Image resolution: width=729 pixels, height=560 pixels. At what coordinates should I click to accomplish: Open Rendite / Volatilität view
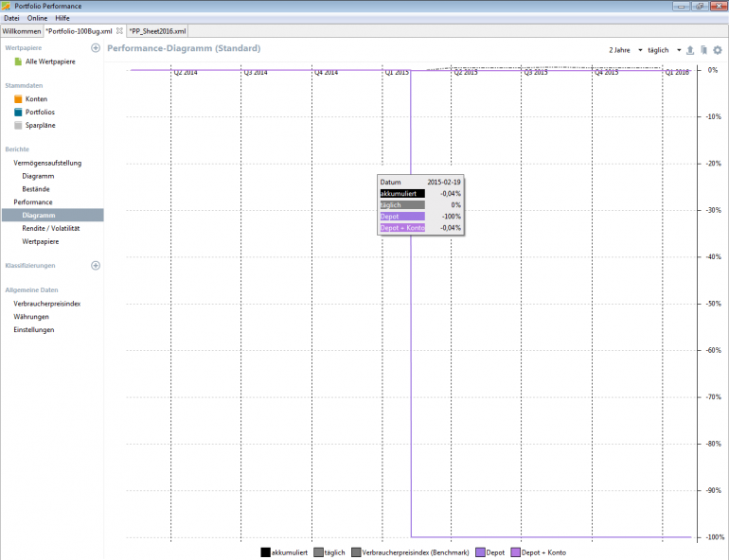(x=50, y=228)
